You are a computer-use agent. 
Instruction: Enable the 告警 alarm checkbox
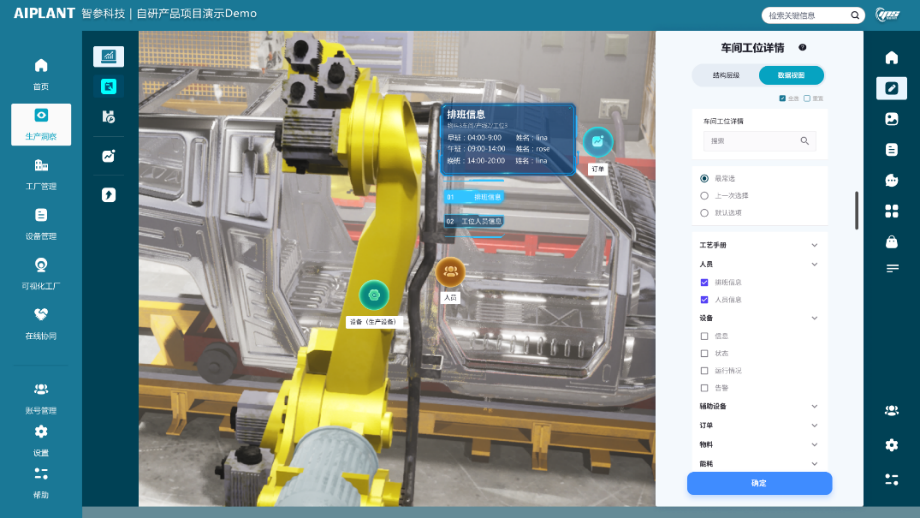tap(705, 388)
